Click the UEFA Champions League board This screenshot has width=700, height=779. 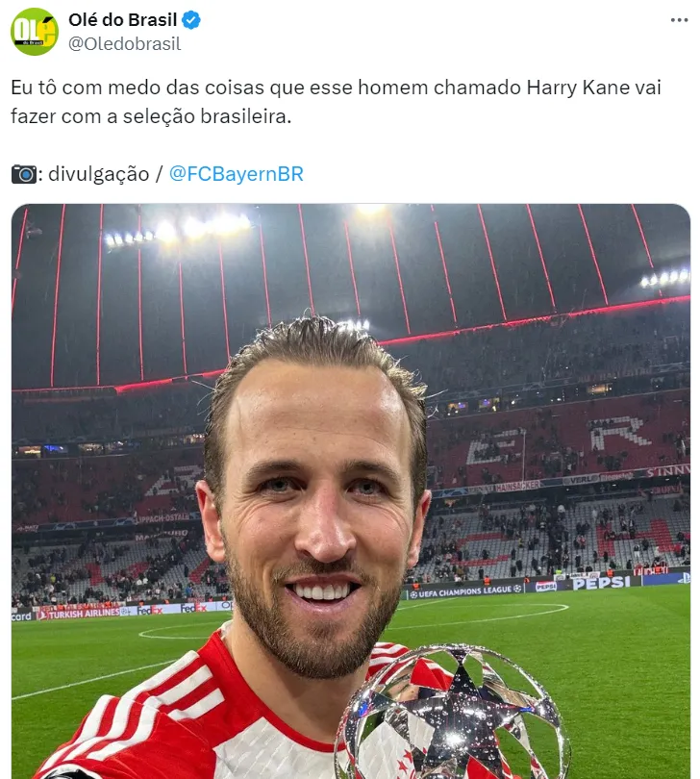point(466,591)
